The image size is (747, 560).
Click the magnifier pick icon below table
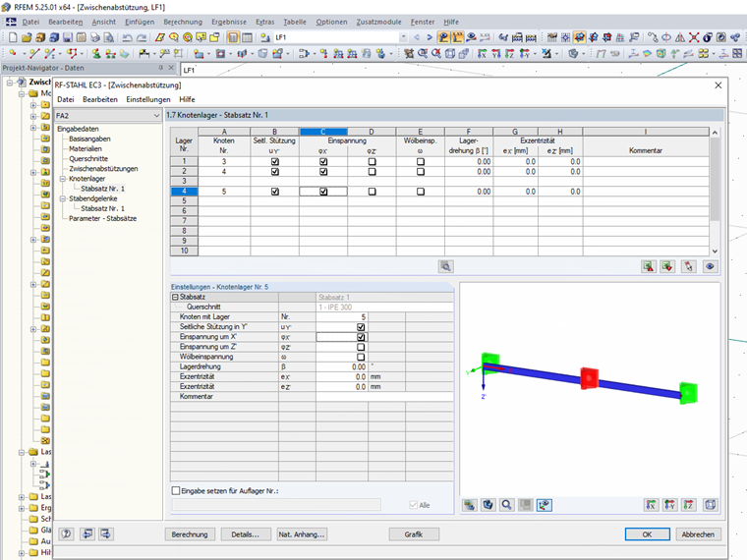446,266
